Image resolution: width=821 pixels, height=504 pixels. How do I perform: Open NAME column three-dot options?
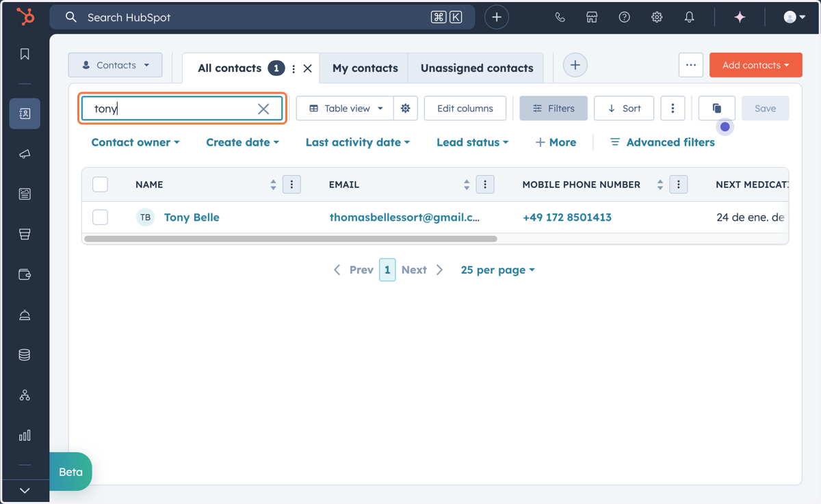pyautogui.click(x=291, y=185)
